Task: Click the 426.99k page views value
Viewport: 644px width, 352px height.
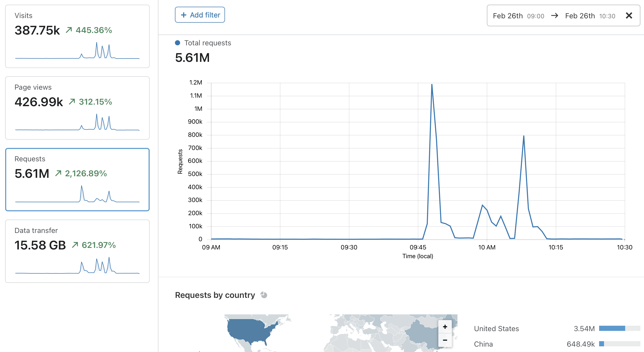Action: [39, 102]
